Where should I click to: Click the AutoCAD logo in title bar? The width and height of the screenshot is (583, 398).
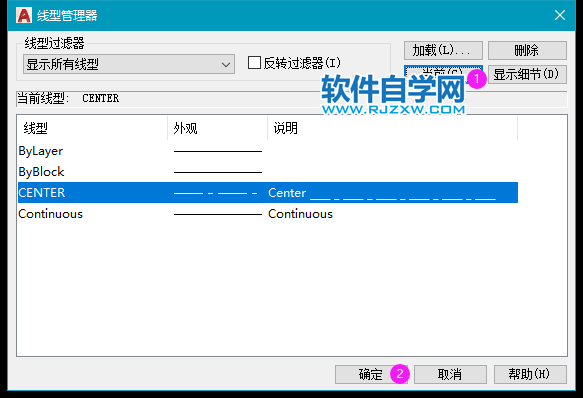tap(24, 16)
